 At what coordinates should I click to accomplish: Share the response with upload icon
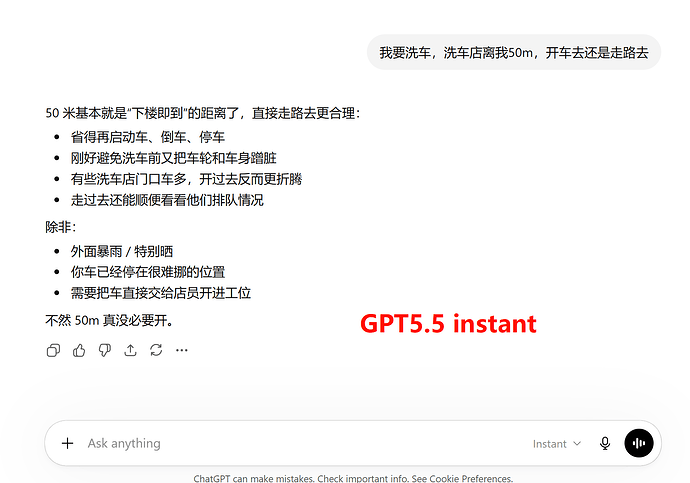coord(130,350)
